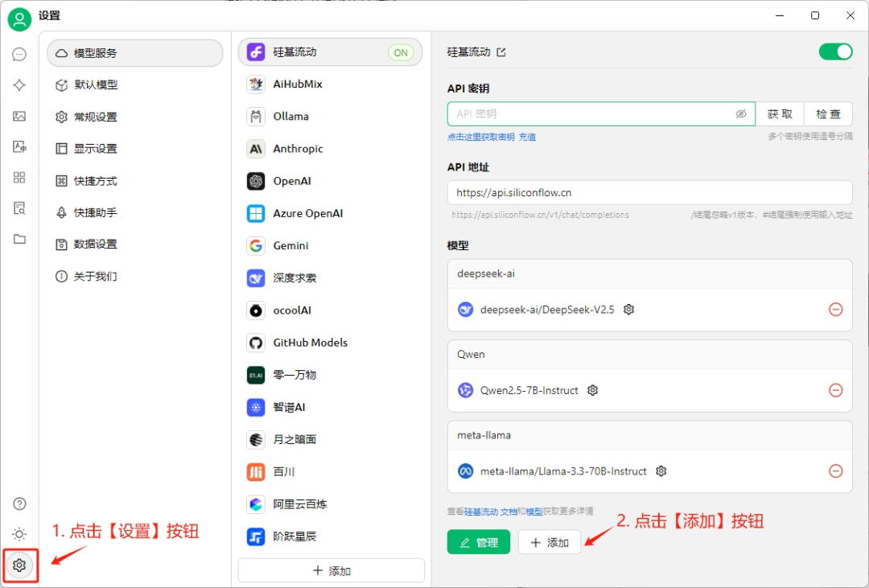Open the knowledge base sidebar icon

[19, 208]
